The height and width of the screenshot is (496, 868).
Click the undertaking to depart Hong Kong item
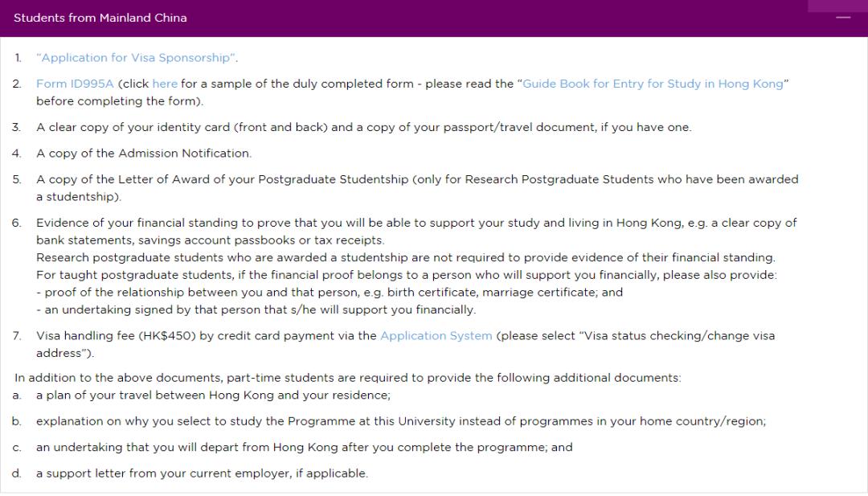coord(304,447)
